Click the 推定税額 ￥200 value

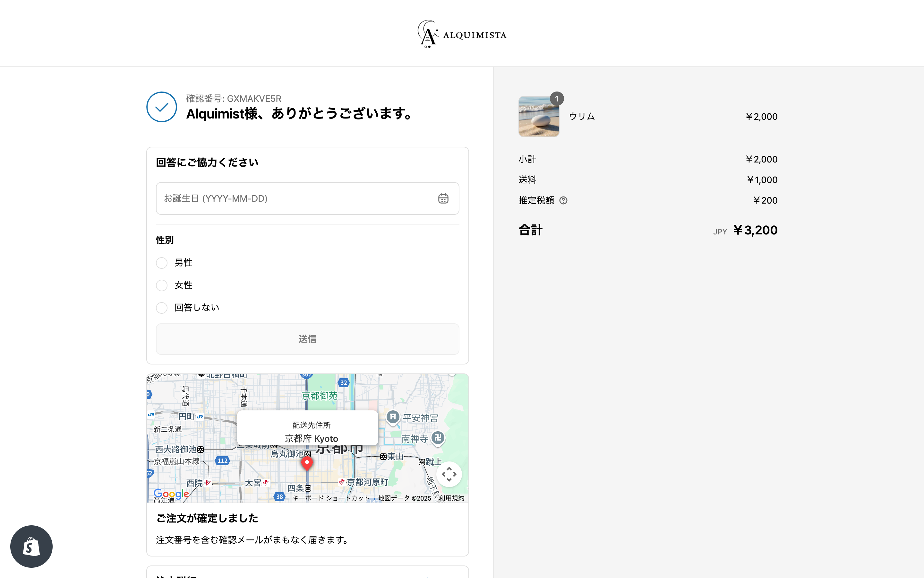[765, 200]
